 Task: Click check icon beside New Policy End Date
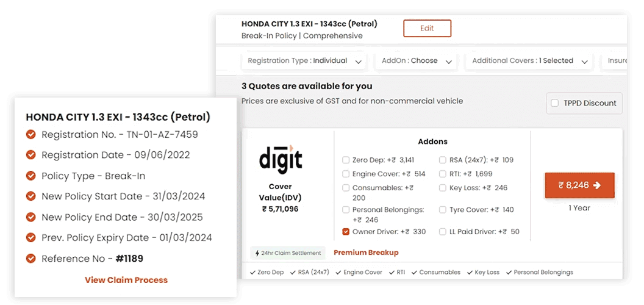click(x=31, y=217)
